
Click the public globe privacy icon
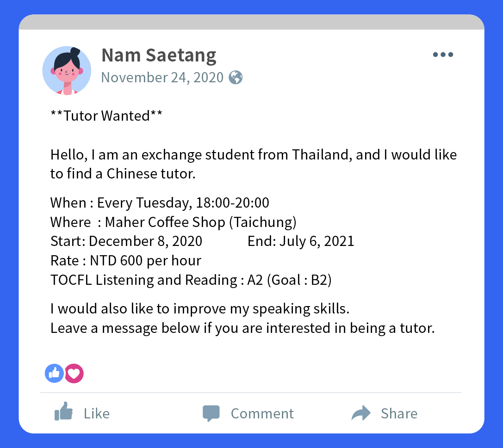pyautogui.click(x=236, y=77)
